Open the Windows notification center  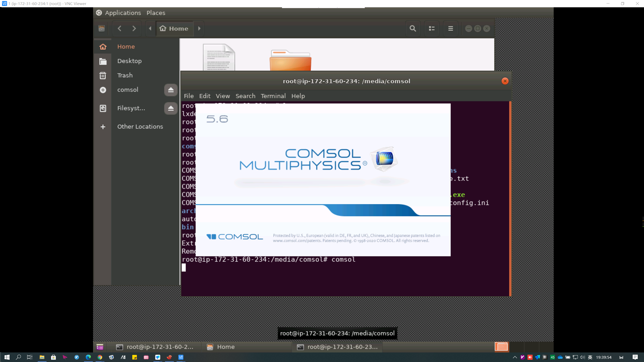pos(635,357)
